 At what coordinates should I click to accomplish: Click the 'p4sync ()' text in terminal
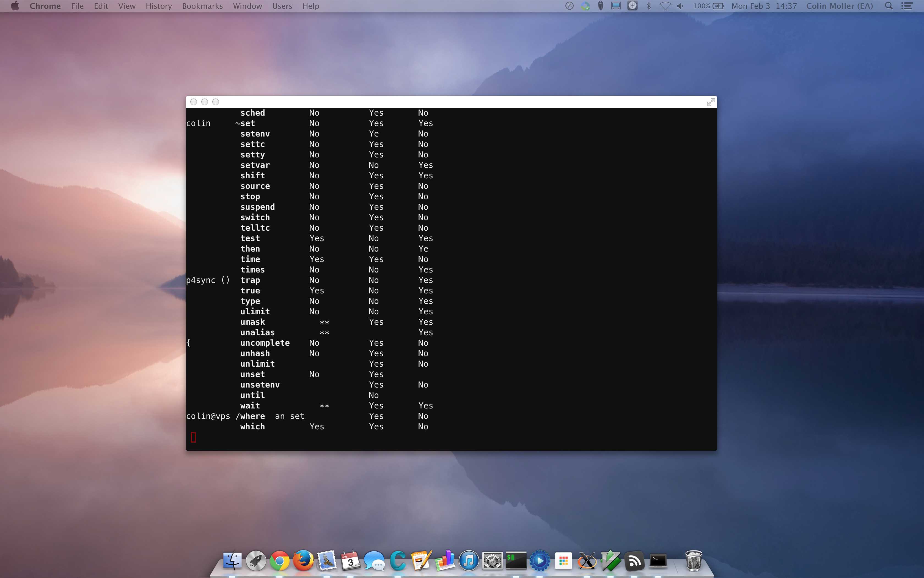(x=208, y=280)
